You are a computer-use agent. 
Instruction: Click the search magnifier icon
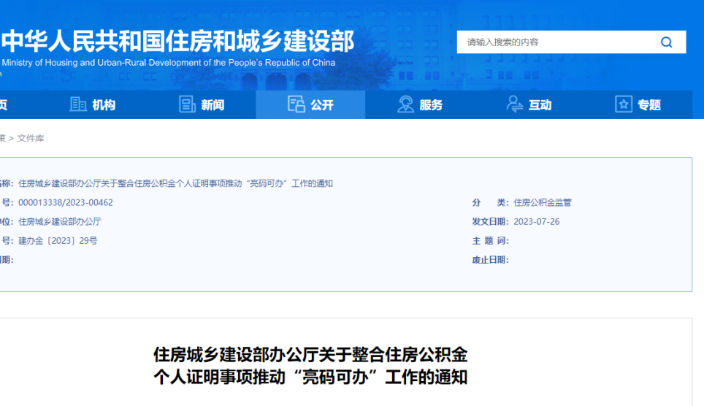(666, 42)
